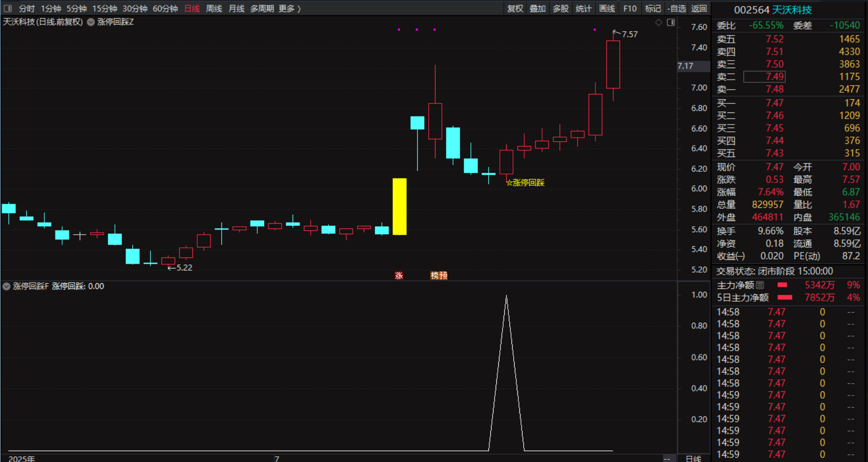Toggle the left sidebar panel icon

(7, 8)
